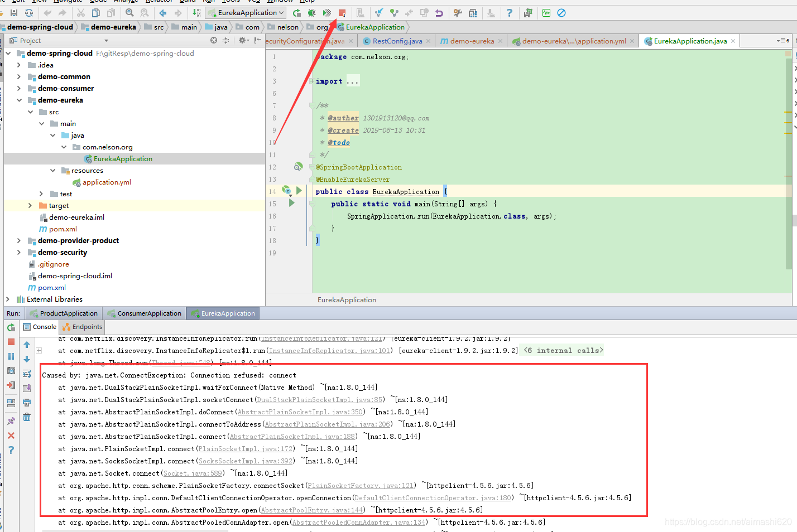Expand the demo-common module
The width and height of the screenshot is (797, 532).
point(20,77)
